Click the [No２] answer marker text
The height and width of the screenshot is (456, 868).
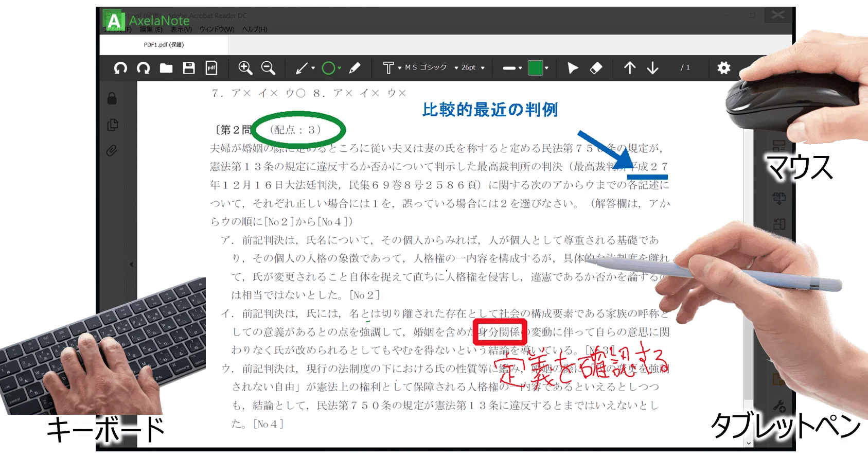(365, 295)
